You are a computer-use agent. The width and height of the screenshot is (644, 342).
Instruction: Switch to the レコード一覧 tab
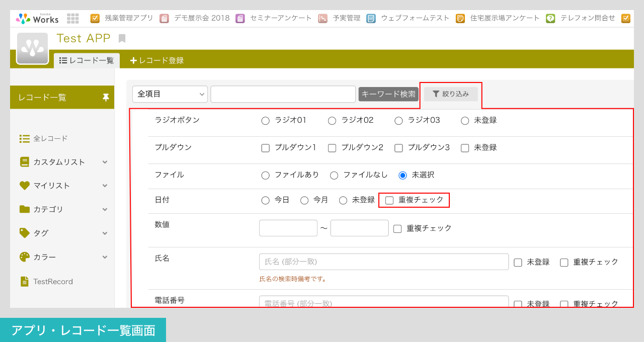point(87,60)
